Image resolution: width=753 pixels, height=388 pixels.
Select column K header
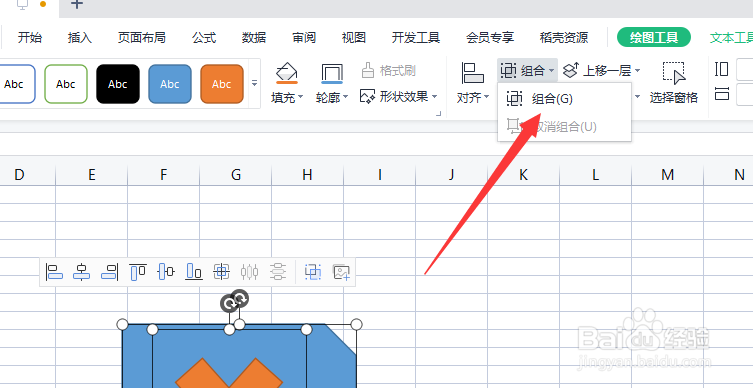(523, 175)
